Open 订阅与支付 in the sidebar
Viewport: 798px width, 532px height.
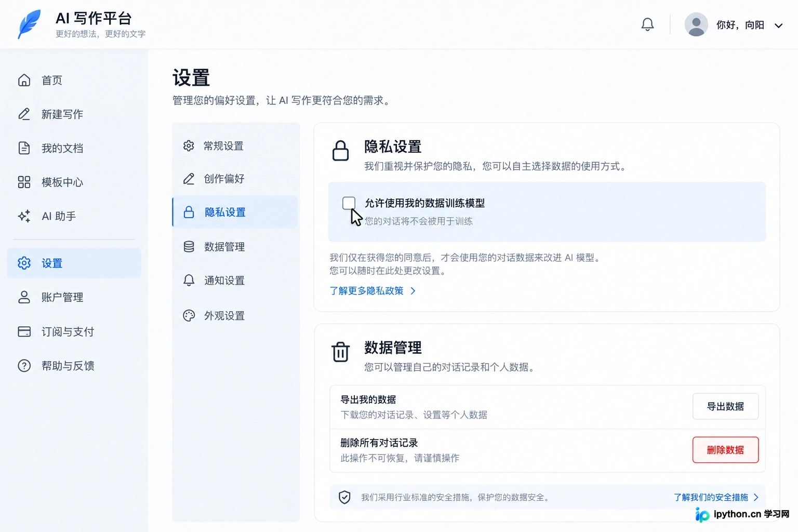(x=74, y=331)
